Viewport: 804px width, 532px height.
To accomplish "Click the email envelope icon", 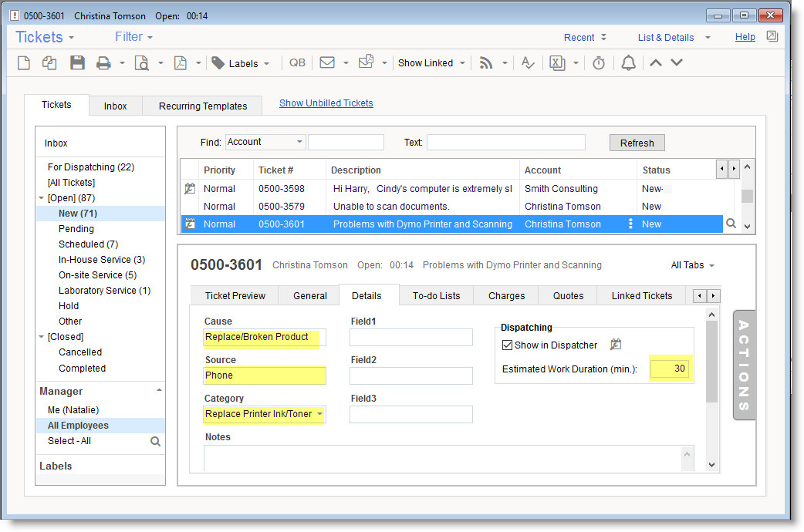I will [x=327, y=63].
